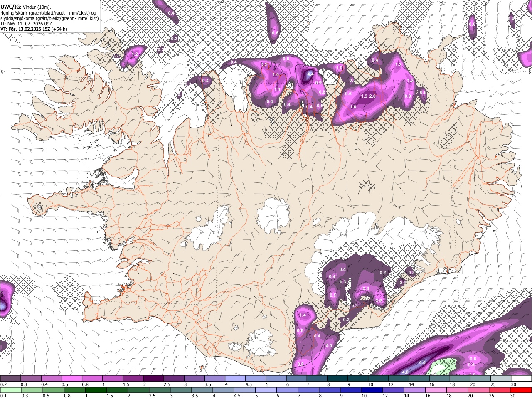Click the 1.9 snowfall value on the map
The image size is (532, 399).
click(365, 96)
